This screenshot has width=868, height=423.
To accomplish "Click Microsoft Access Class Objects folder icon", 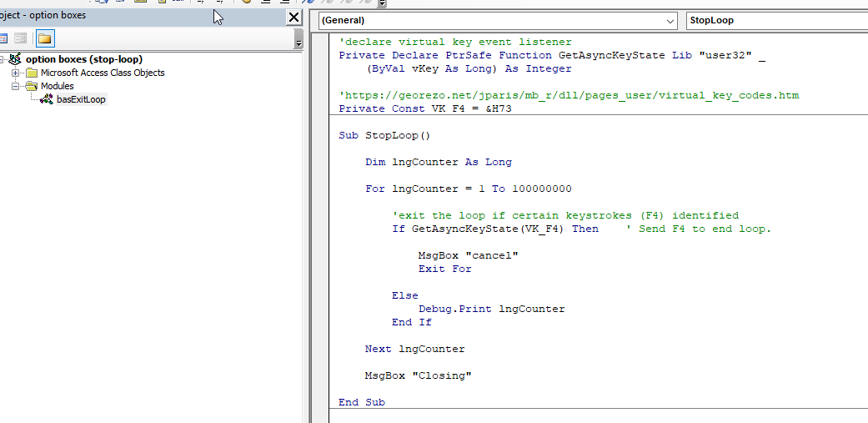I will (32, 73).
